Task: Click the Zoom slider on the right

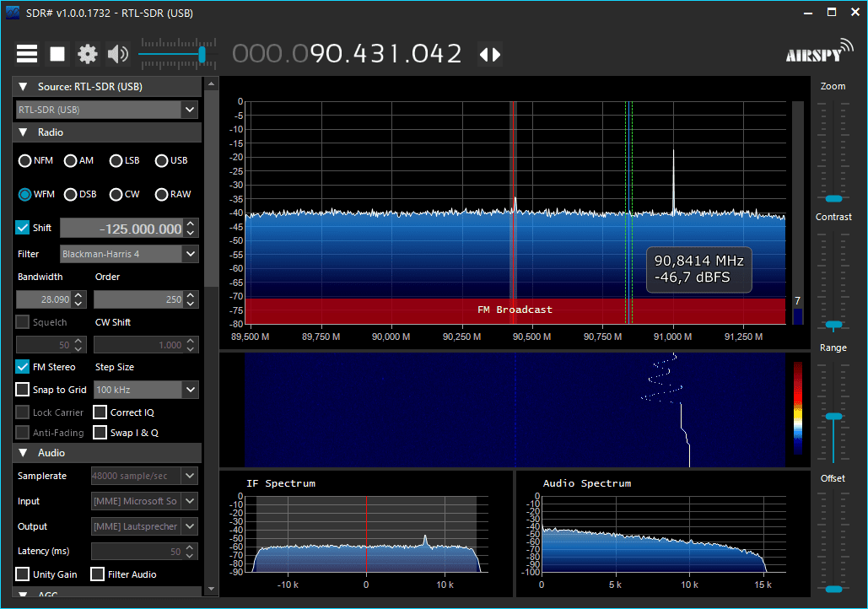Action: coord(833,198)
